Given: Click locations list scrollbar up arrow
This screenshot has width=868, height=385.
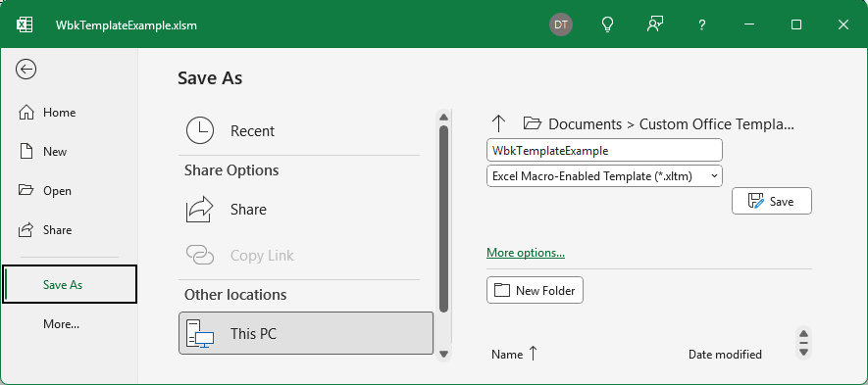Looking at the screenshot, I should (443, 118).
